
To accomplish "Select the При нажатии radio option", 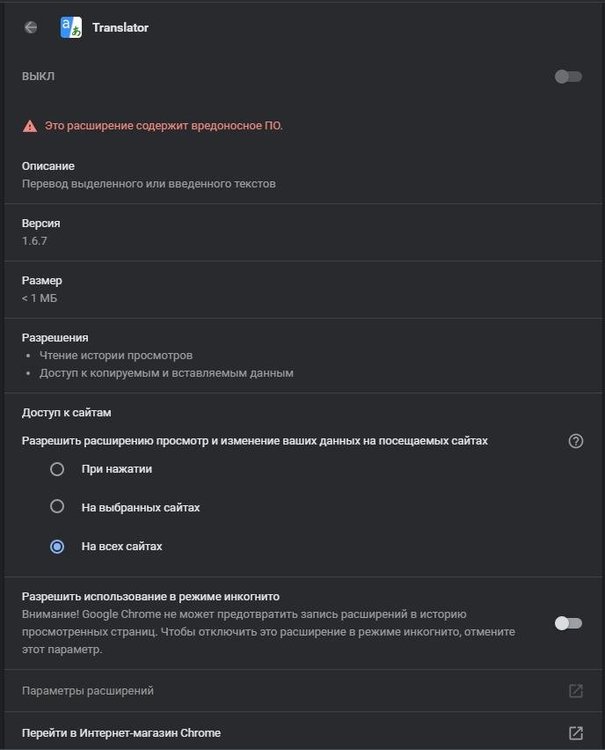I will pos(57,469).
